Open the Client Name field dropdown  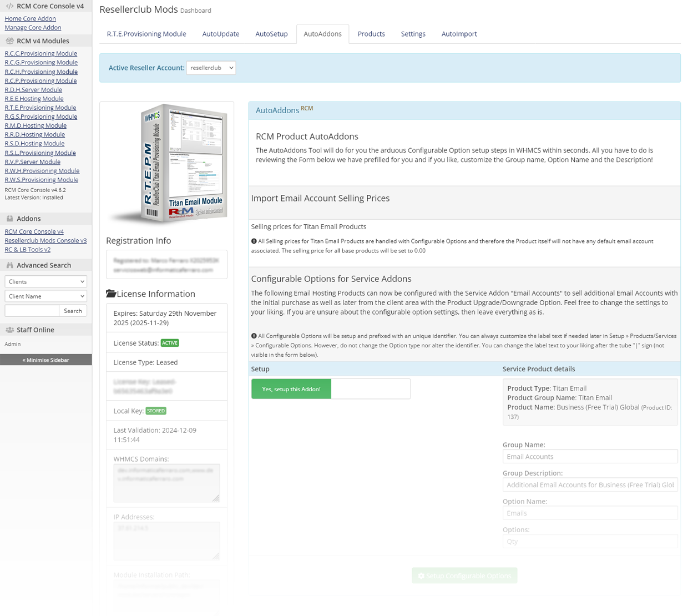[x=45, y=296]
